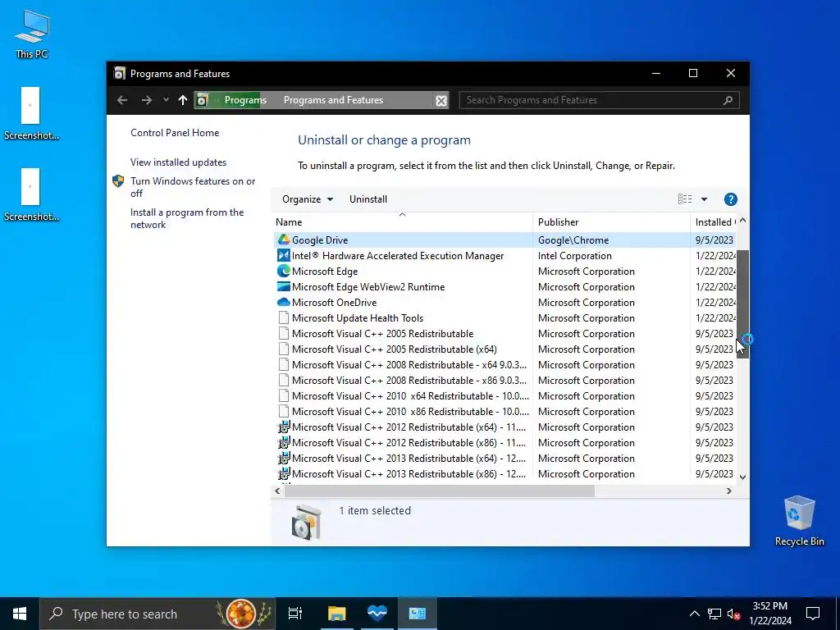840x630 pixels.
Task: Open Turn Windows features on or off
Action: click(193, 187)
